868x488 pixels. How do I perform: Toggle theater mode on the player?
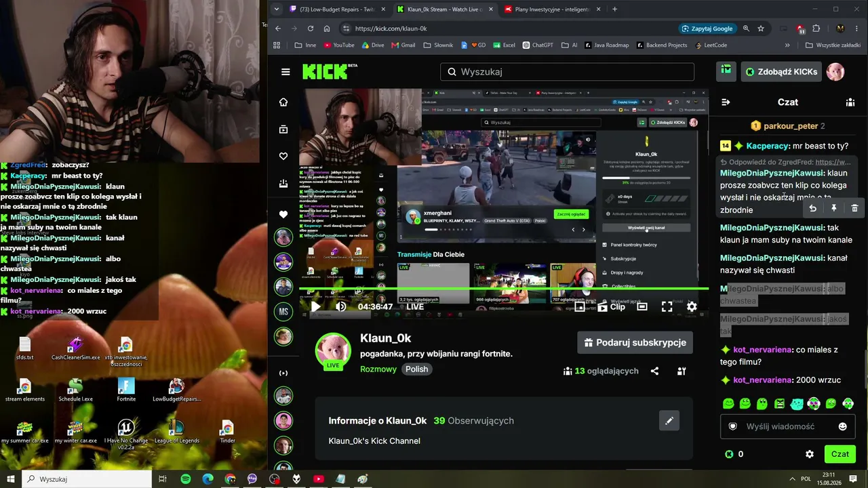coord(642,306)
